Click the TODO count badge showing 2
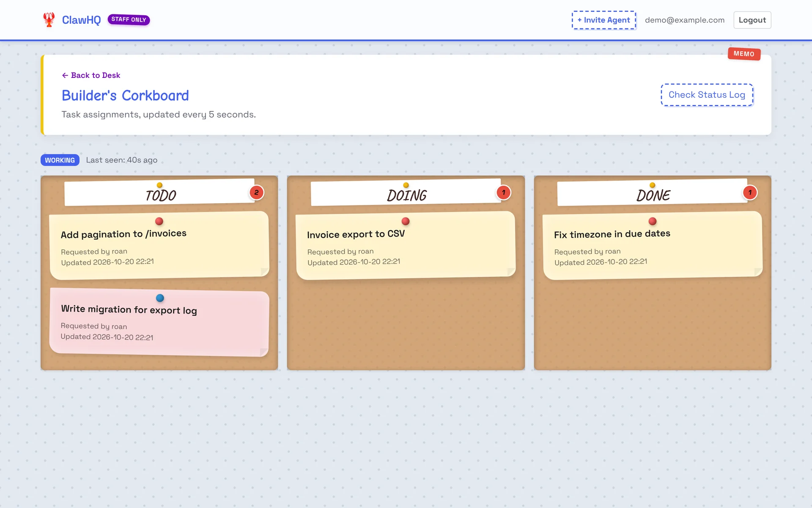Viewport: 812px width, 508px height. 256,193
